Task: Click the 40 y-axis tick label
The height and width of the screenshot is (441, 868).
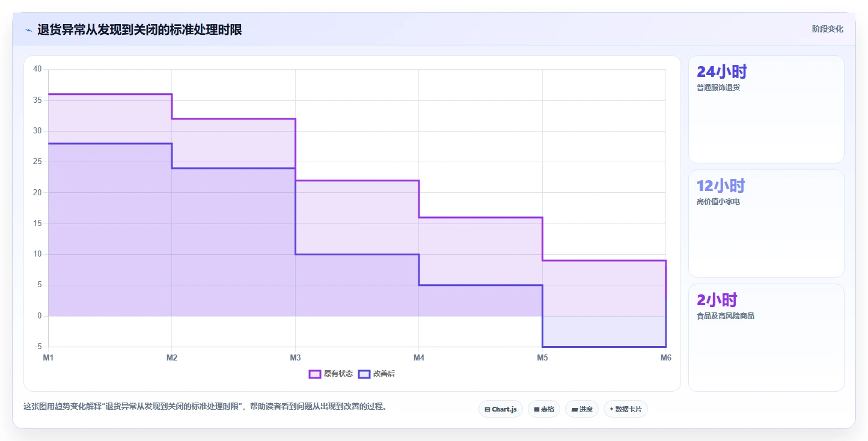Action: tap(37, 69)
